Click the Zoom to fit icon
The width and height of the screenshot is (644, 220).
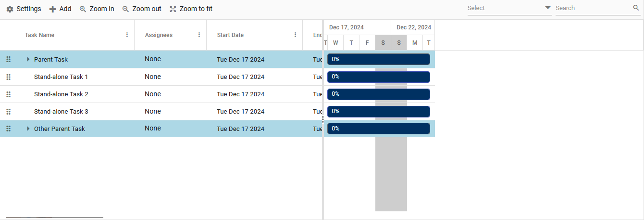[x=173, y=9]
